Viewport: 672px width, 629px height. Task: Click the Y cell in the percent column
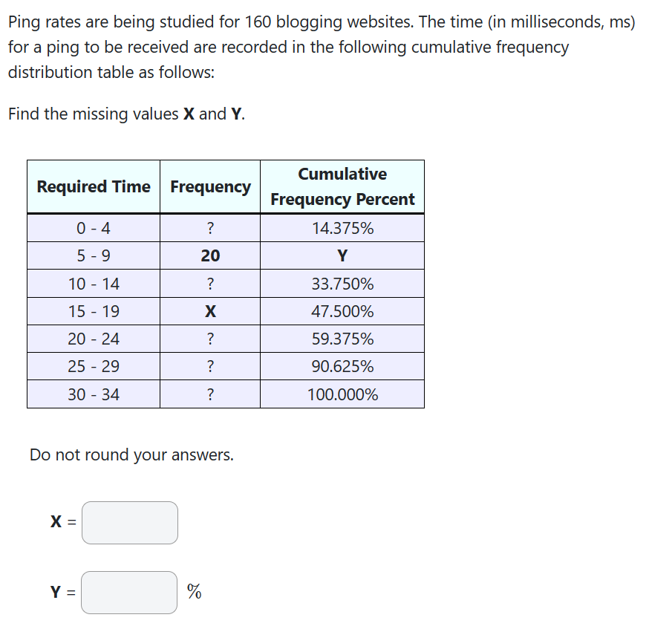(x=342, y=255)
